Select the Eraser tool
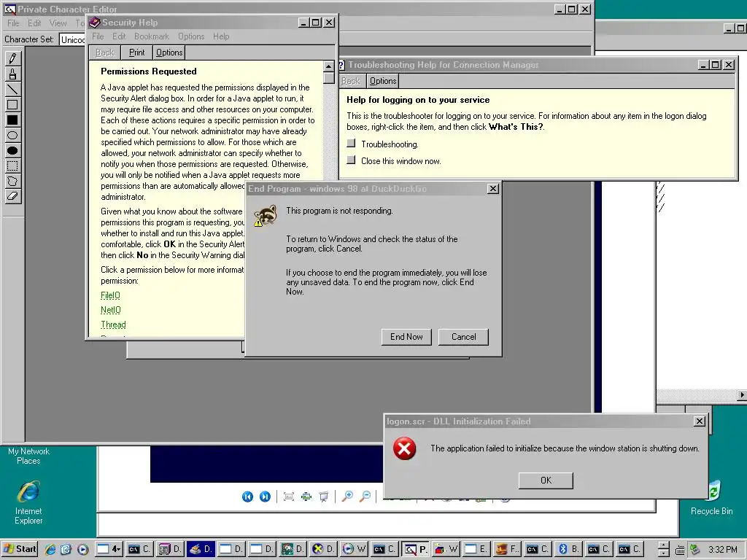The height and width of the screenshot is (560, 747). pyautogui.click(x=12, y=196)
